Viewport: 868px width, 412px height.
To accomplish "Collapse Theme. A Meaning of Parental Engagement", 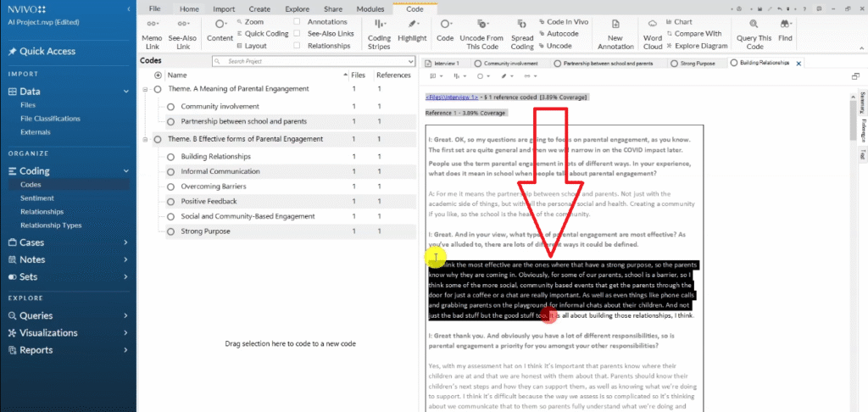I will pyautogui.click(x=147, y=89).
